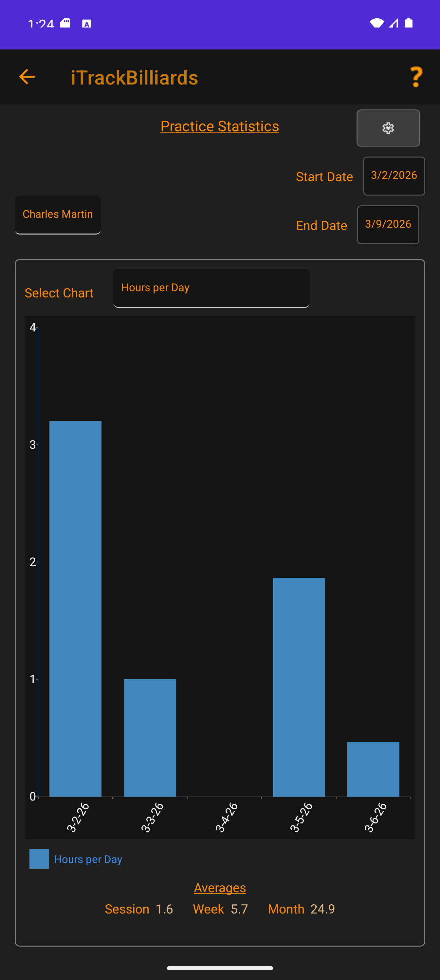Tap the Wi-Fi status icon
This screenshot has height=980, width=440.
(x=376, y=23)
